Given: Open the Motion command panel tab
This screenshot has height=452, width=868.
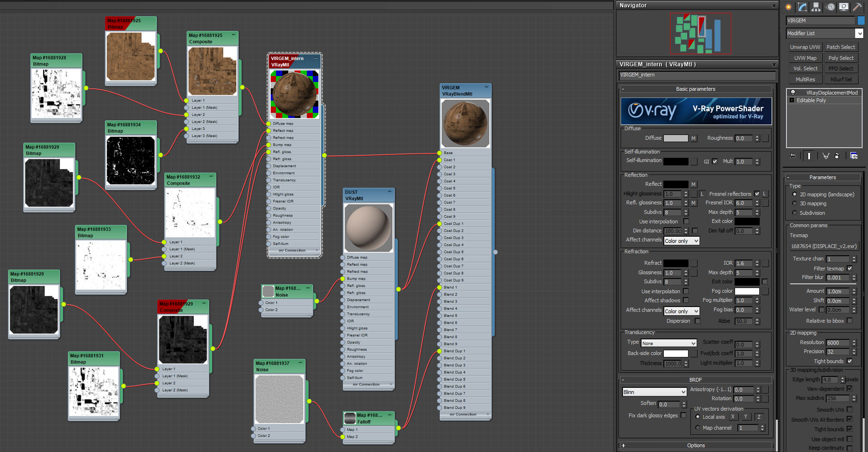Looking at the screenshot, I should coord(830,7).
